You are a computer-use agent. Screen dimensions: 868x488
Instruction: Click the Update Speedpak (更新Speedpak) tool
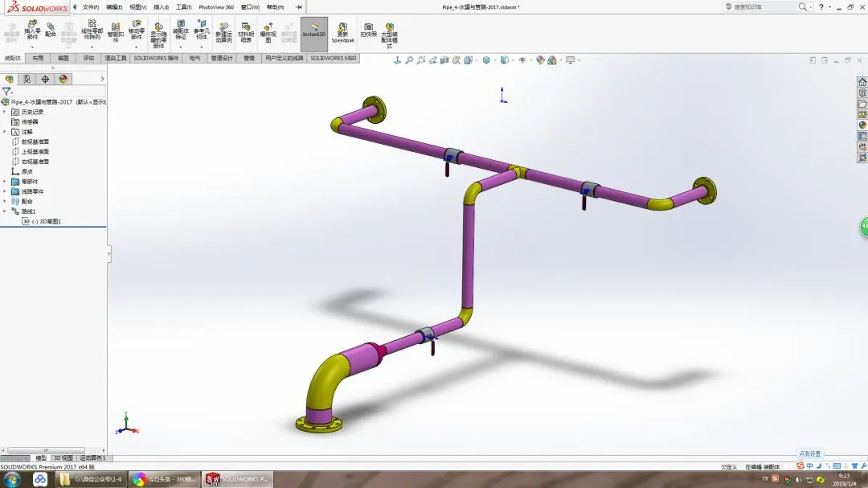(342, 33)
